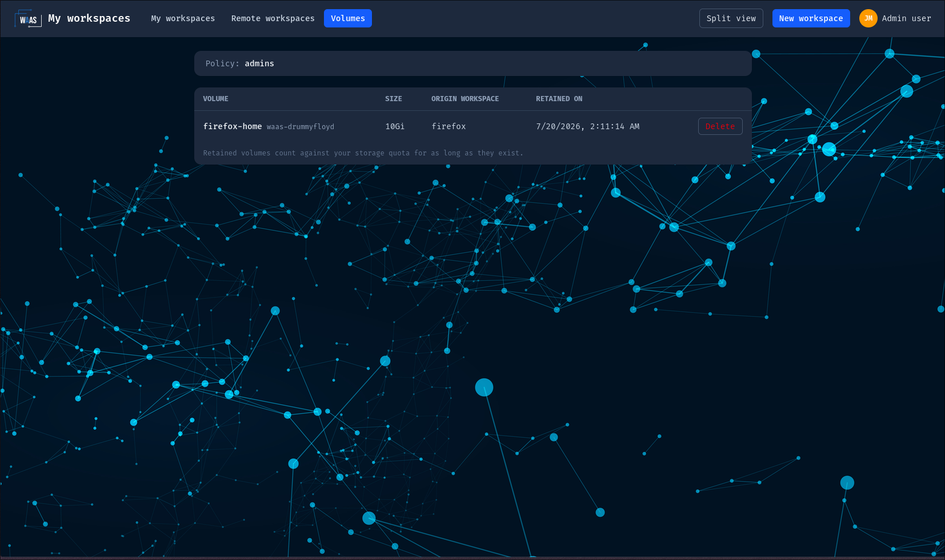Click the RETAINED ON column header
The height and width of the screenshot is (560, 945).
click(559, 99)
